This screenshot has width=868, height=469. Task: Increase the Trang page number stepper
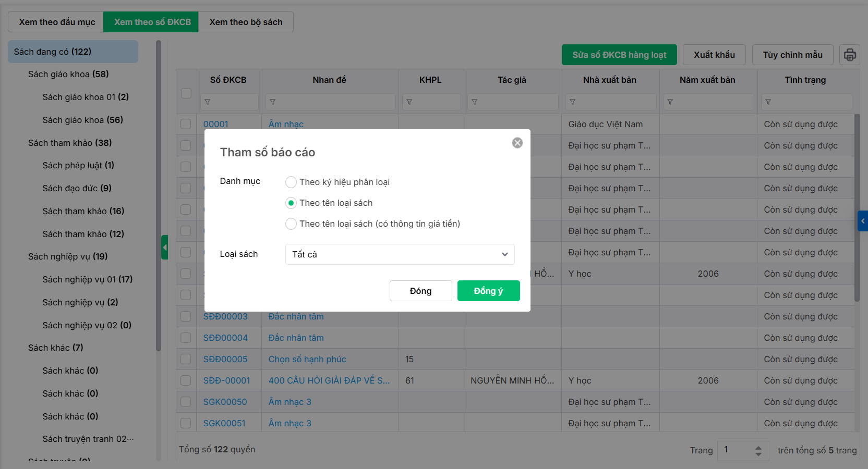pyautogui.click(x=758, y=447)
